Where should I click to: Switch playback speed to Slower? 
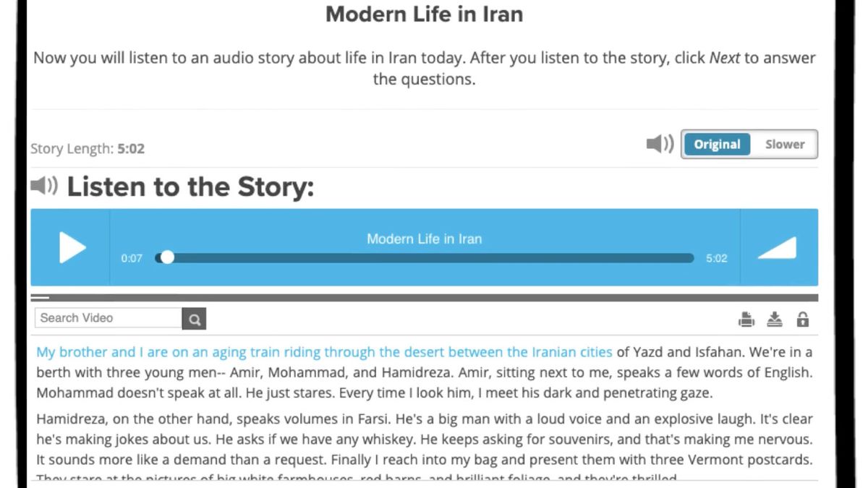click(x=784, y=144)
